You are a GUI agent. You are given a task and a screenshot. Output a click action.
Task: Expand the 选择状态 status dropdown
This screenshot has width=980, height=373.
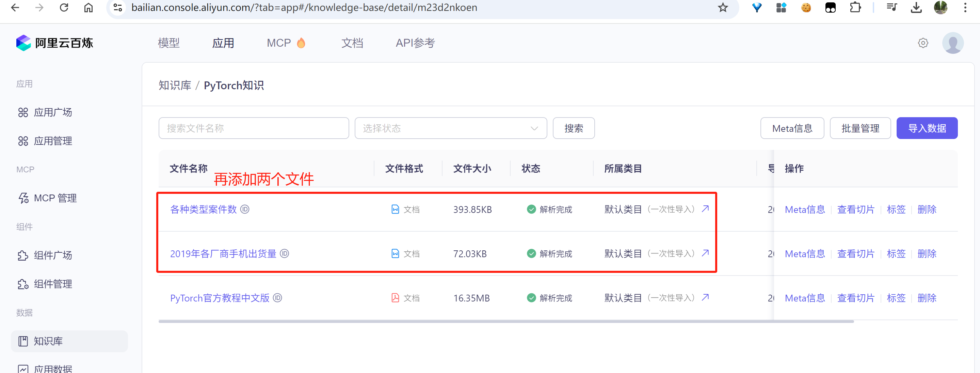click(x=450, y=128)
